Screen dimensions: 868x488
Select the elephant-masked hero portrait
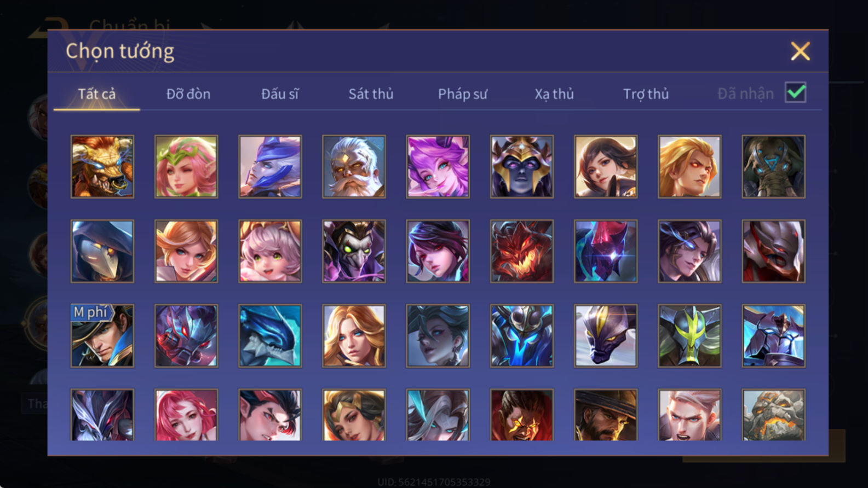click(x=773, y=166)
